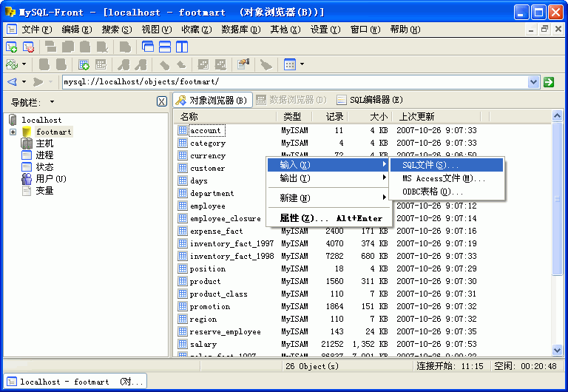
Task: Open the view style dropdown arrow
Action: click(x=302, y=64)
